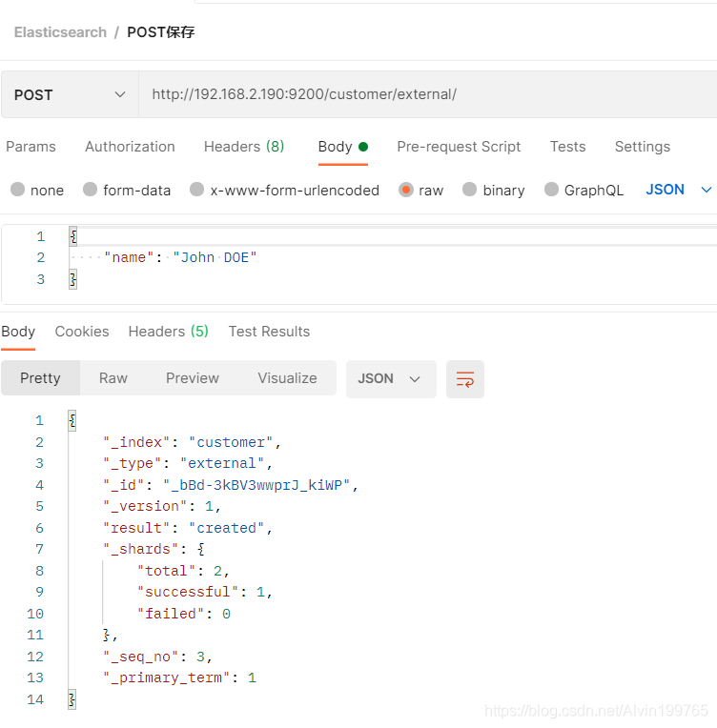Click line number 14 in response viewer
Viewport: 717px width, 728px height.
point(35,699)
